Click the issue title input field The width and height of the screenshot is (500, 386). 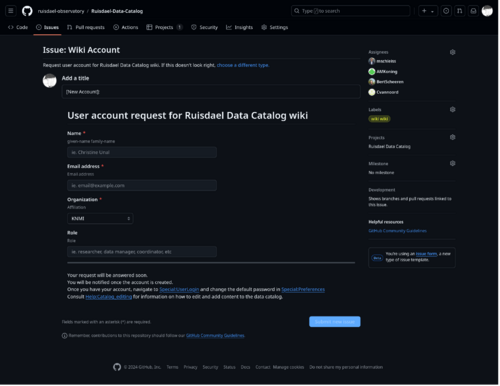click(211, 92)
